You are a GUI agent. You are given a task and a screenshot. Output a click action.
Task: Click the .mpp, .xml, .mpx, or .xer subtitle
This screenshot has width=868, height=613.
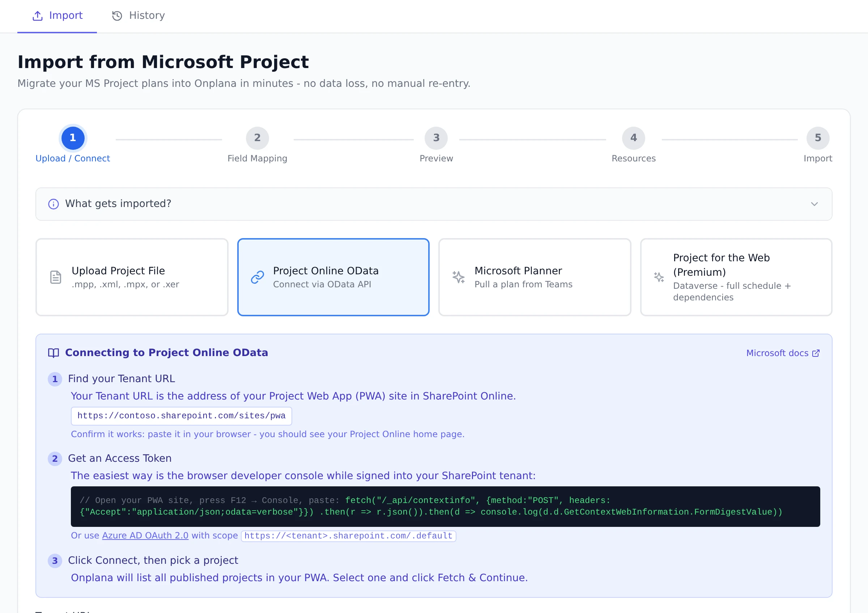[x=125, y=285]
